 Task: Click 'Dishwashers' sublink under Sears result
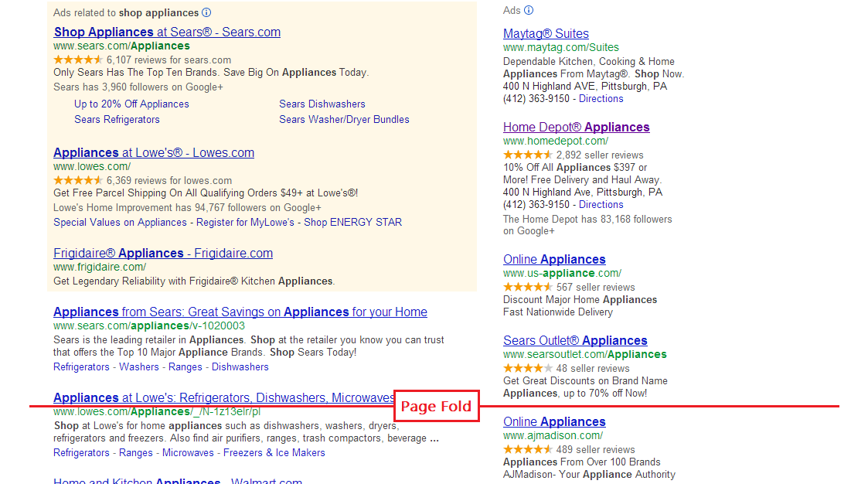tap(240, 367)
